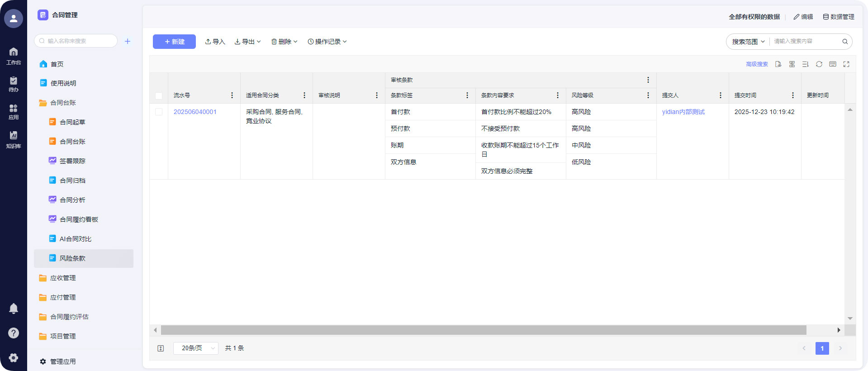
Task: Click the sort rows icon
Action: coord(805,64)
